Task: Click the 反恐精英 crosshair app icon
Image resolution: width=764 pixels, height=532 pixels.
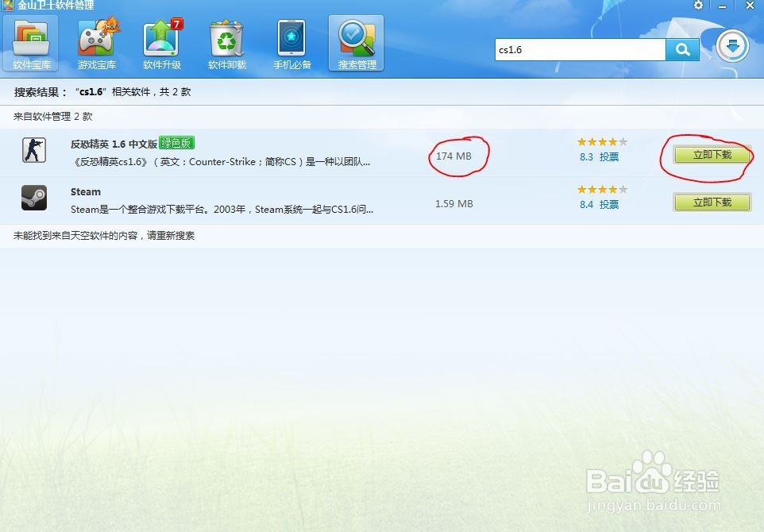Action: click(33, 149)
